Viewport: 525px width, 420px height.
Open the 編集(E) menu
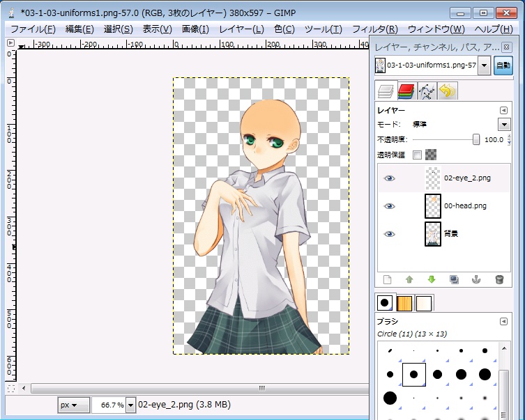[79, 29]
